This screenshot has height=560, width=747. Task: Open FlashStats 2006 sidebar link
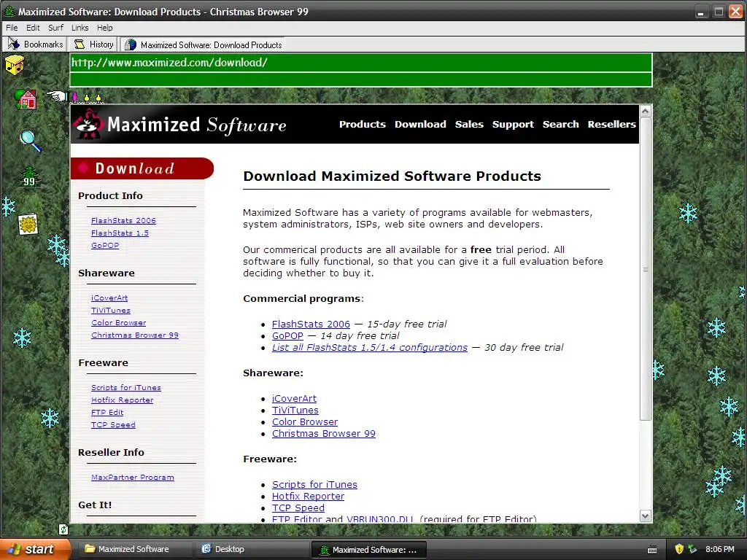(123, 220)
